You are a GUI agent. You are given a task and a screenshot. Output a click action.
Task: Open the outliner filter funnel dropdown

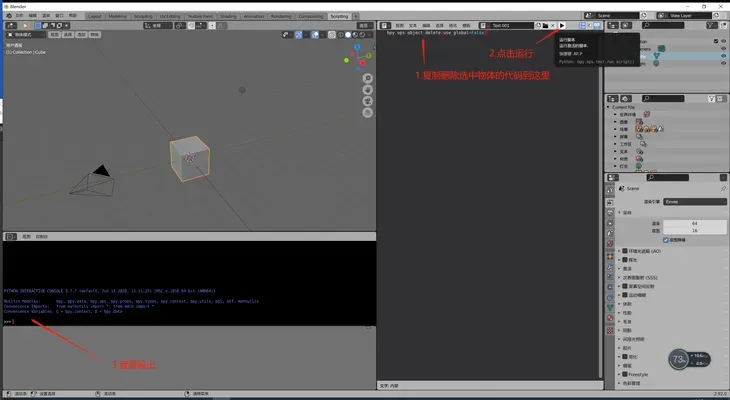[x=712, y=26]
